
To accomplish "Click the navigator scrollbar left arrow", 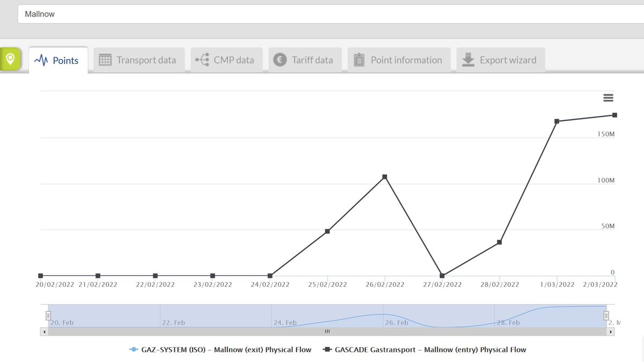I will 43,332.
